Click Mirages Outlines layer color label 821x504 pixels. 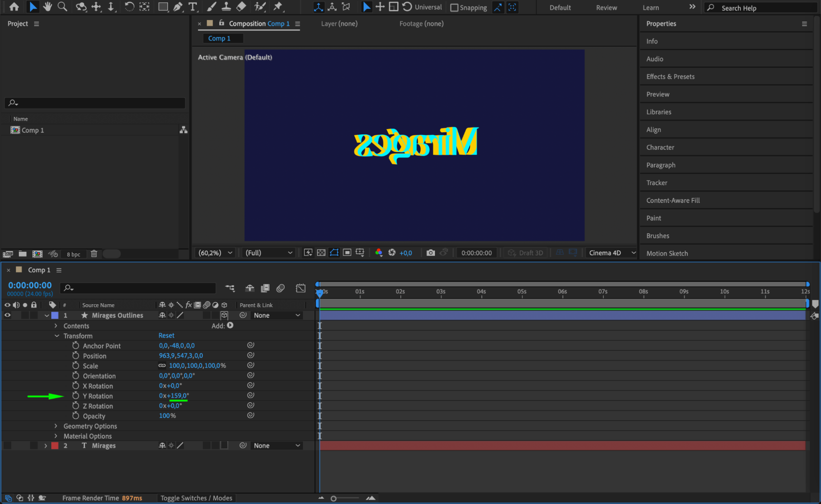55,315
